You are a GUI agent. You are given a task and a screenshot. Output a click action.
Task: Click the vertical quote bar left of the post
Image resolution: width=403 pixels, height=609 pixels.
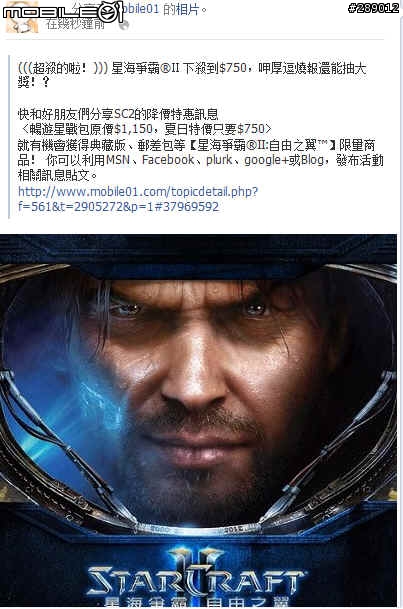pos(10,136)
